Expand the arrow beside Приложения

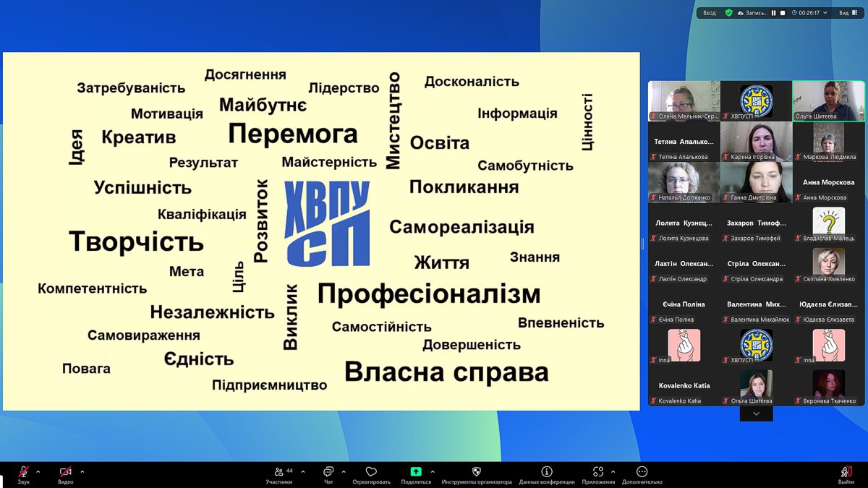(613, 471)
